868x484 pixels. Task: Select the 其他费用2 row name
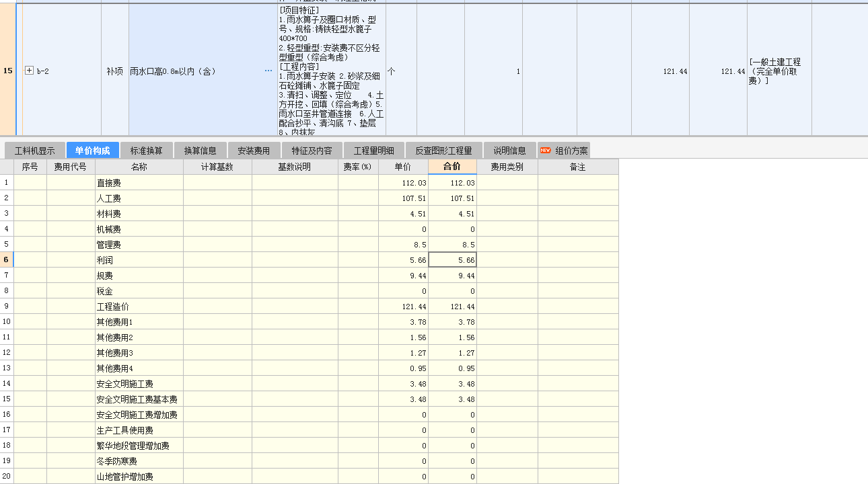click(115, 337)
